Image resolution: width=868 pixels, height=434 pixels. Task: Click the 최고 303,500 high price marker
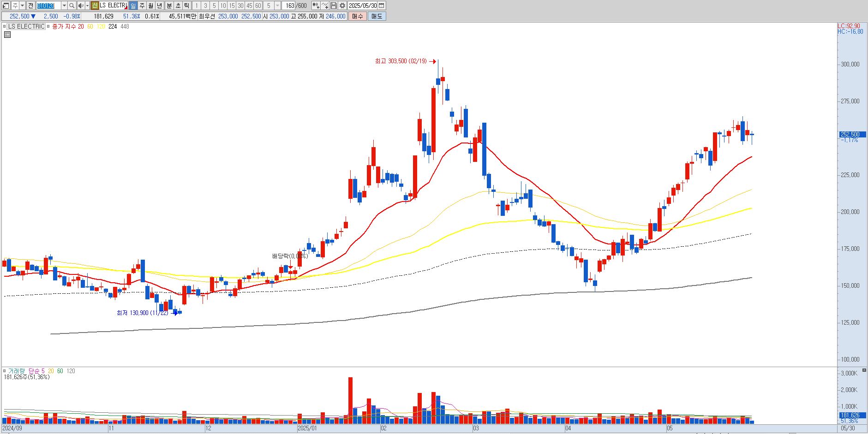point(401,61)
